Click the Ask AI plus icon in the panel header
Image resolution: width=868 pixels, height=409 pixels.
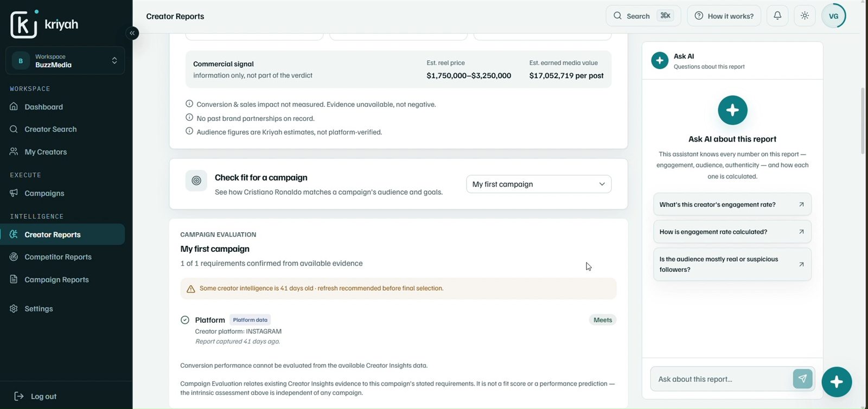(x=660, y=61)
